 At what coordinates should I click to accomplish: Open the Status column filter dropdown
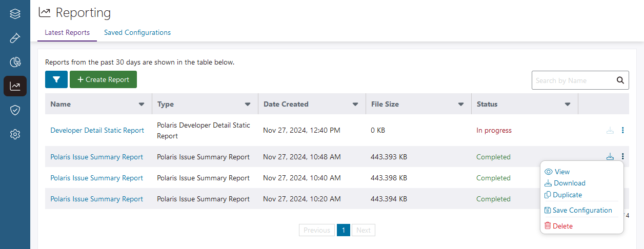[568, 104]
